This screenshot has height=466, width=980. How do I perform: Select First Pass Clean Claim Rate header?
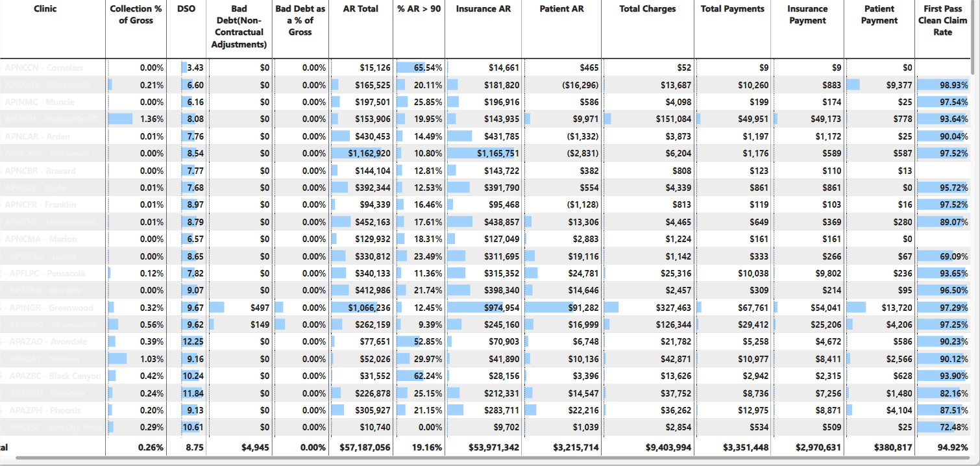click(x=942, y=20)
